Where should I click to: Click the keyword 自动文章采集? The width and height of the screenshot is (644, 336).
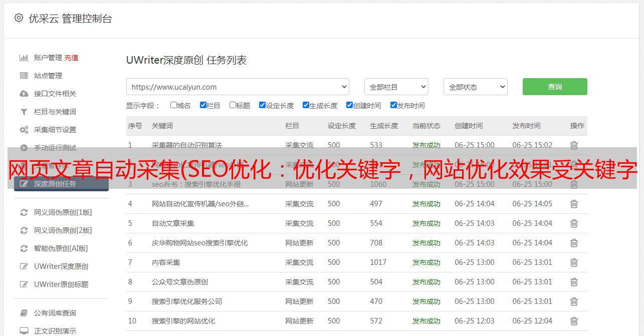click(173, 223)
